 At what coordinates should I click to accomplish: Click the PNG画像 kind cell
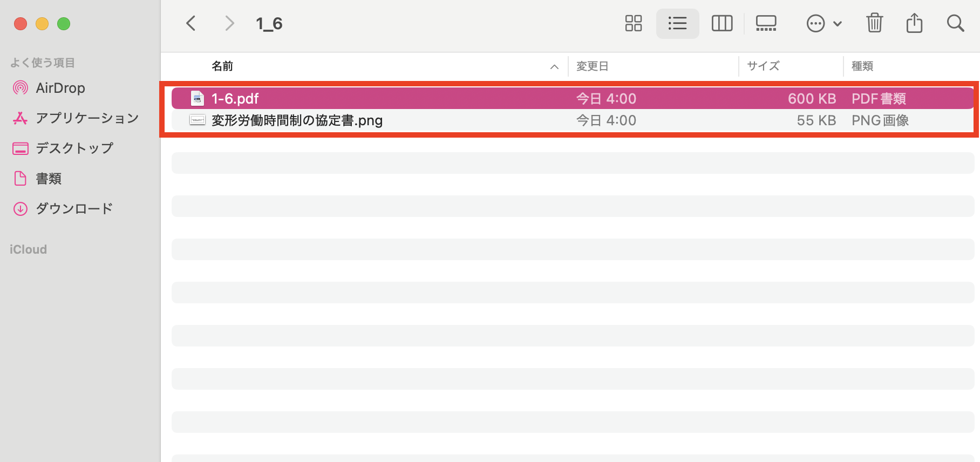click(880, 120)
